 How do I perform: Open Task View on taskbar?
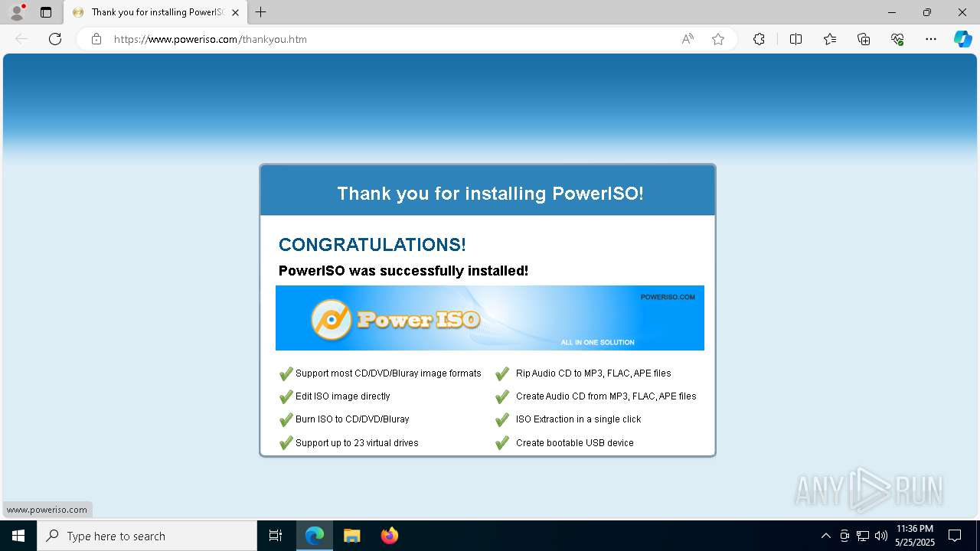276,536
